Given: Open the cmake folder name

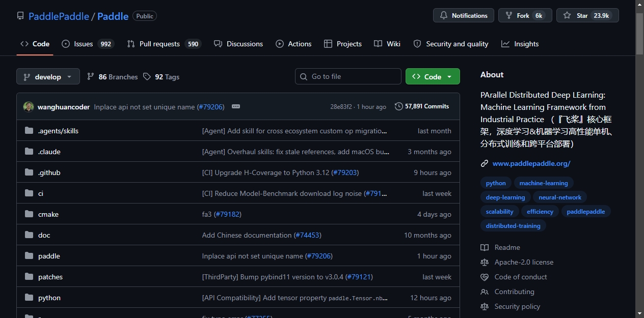Looking at the screenshot, I should 48,214.
